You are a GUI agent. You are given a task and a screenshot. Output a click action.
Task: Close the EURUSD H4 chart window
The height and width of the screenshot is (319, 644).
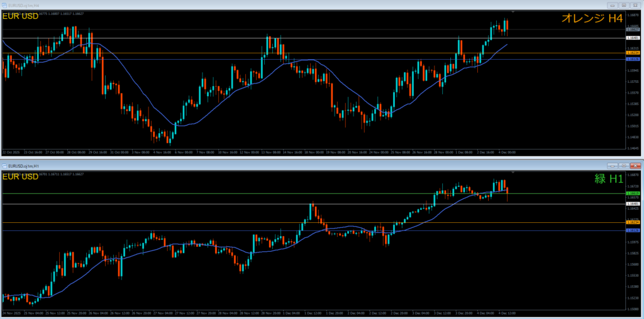point(635,5)
